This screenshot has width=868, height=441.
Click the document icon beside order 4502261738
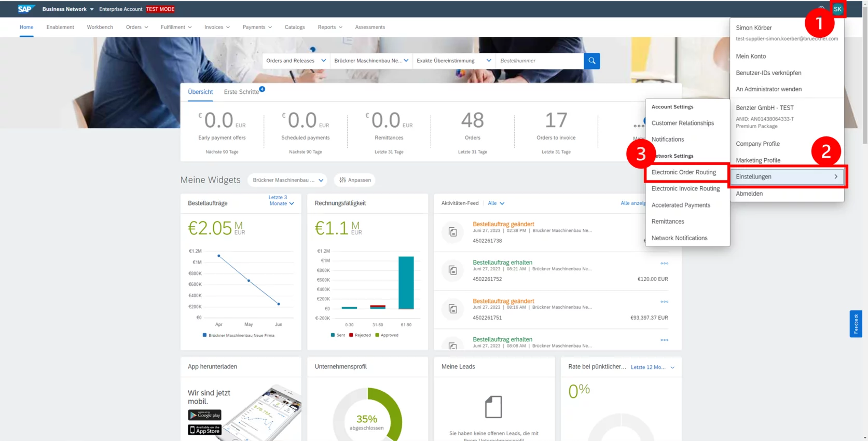[x=452, y=232]
